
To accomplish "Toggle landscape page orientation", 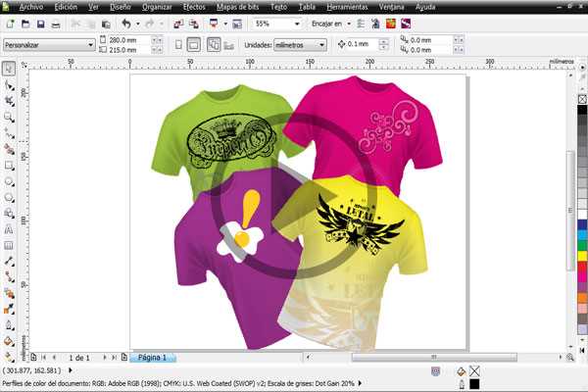I will point(194,44).
